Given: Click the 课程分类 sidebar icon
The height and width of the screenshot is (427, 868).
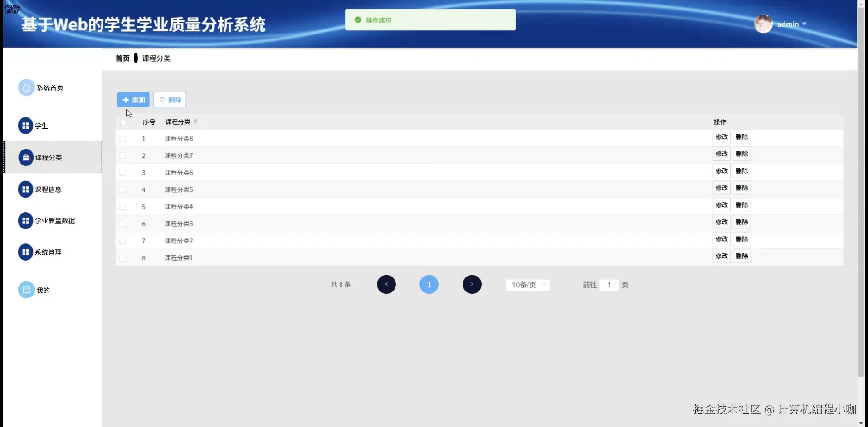Looking at the screenshot, I should point(26,157).
